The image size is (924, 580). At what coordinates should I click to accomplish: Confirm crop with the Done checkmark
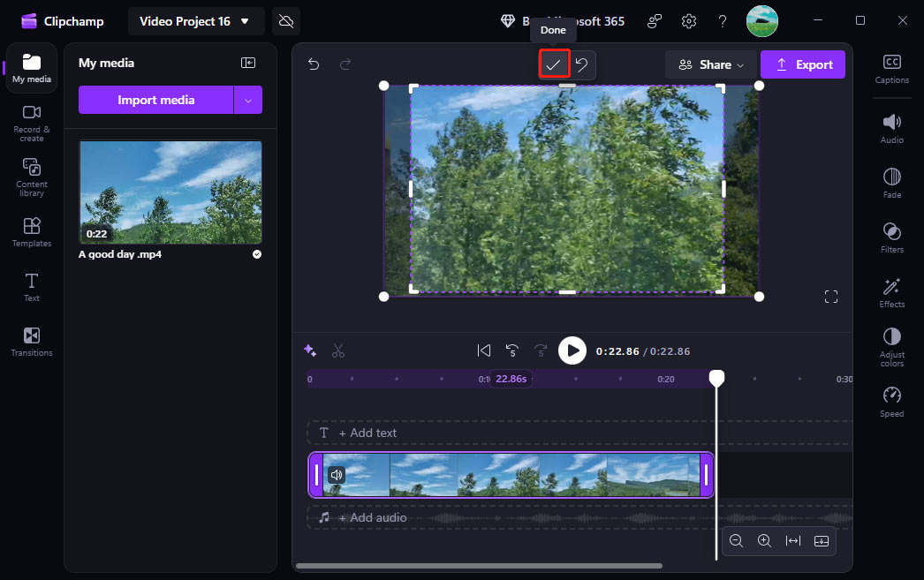point(554,64)
